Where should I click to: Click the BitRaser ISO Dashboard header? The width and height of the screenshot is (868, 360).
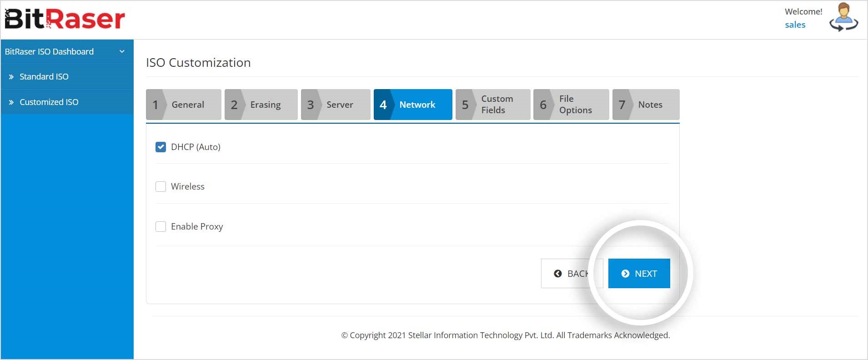click(67, 51)
